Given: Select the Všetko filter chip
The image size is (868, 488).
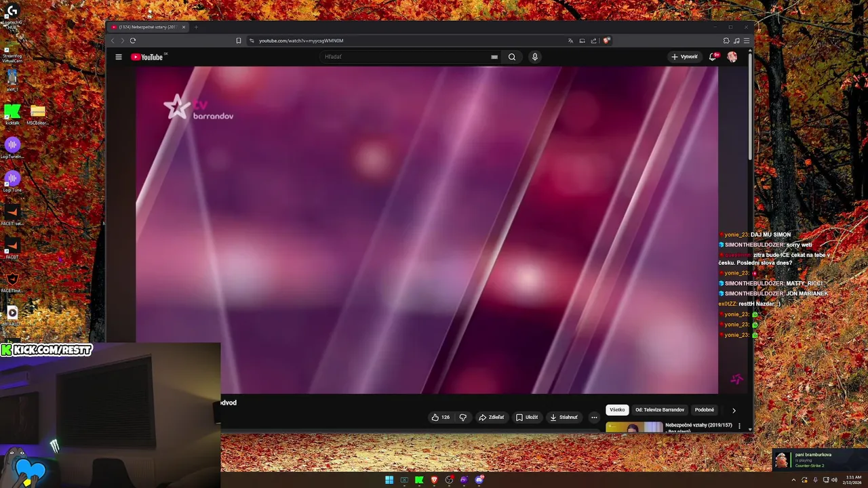Looking at the screenshot, I should tap(617, 410).
